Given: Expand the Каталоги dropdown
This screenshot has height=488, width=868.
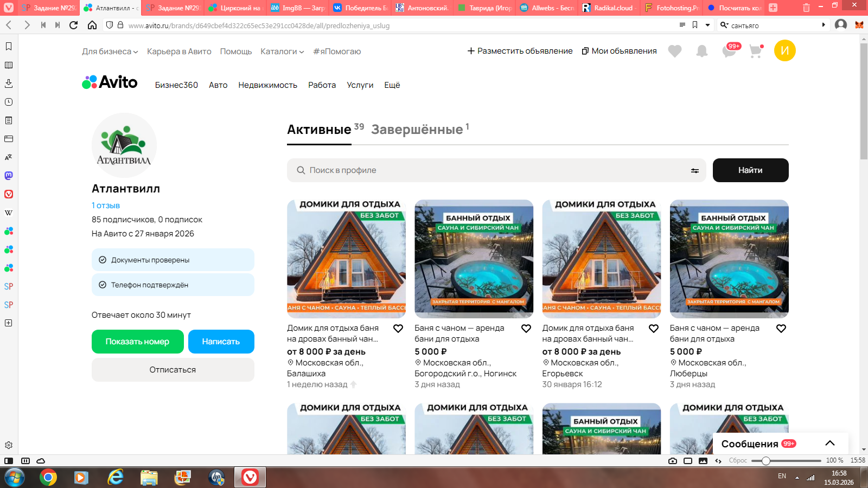Looking at the screenshot, I should pos(282,52).
